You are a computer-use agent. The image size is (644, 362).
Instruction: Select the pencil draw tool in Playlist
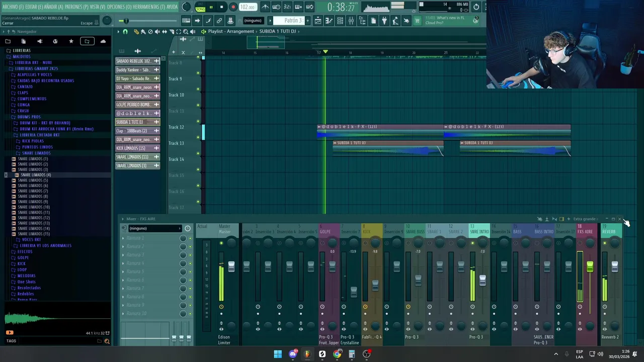136,32
